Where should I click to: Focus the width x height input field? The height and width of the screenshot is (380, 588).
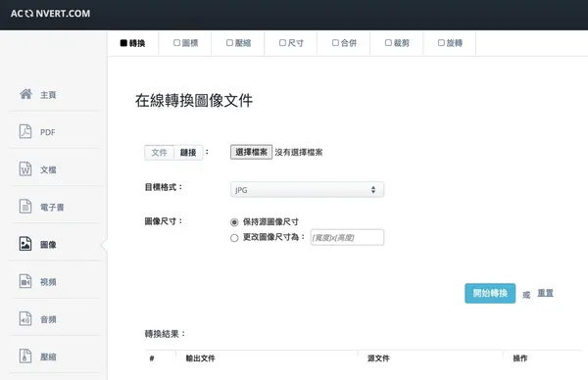[x=347, y=237]
